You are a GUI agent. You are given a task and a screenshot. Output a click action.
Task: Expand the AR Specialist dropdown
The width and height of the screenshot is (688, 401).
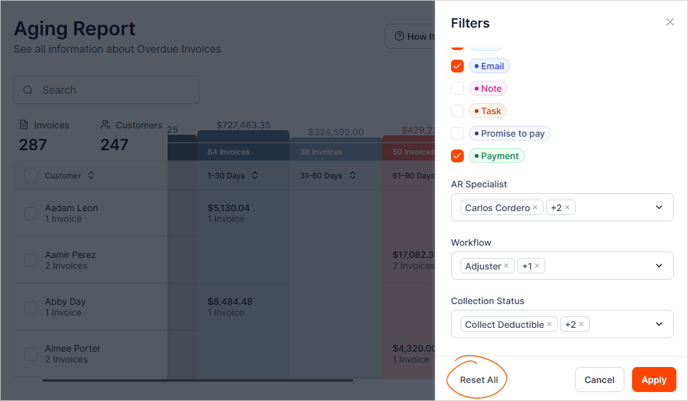click(x=659, y=208)
